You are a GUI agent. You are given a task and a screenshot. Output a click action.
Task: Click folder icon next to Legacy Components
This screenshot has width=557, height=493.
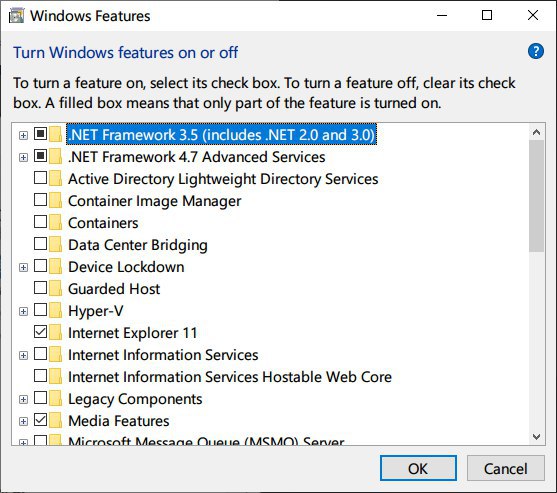[55, 399]
